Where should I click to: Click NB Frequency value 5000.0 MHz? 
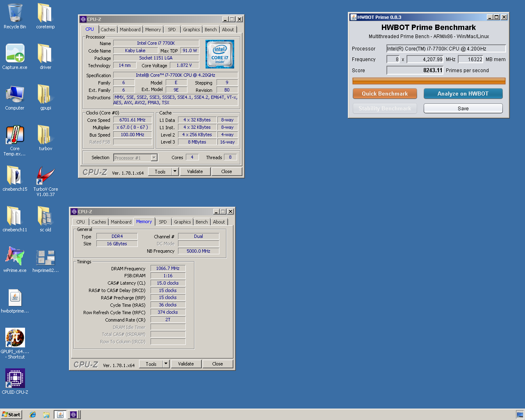pyautogui.click(x=199, y=251)
